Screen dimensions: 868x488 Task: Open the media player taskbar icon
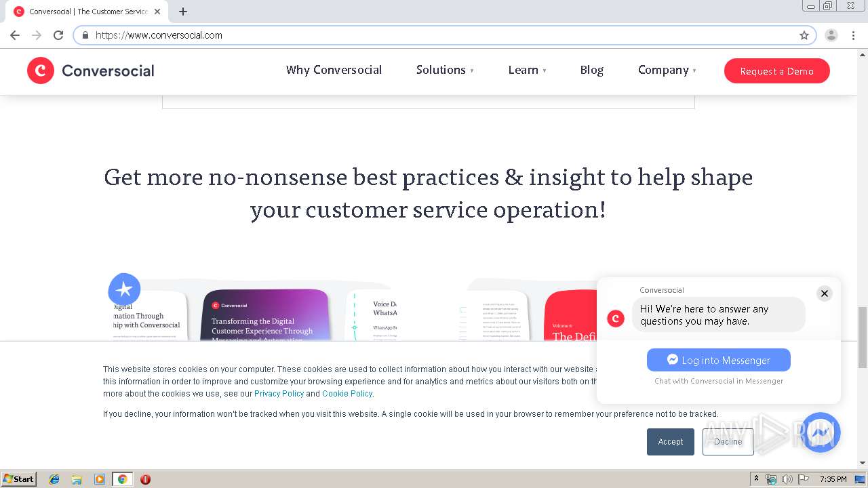click(x=100, y=479)
